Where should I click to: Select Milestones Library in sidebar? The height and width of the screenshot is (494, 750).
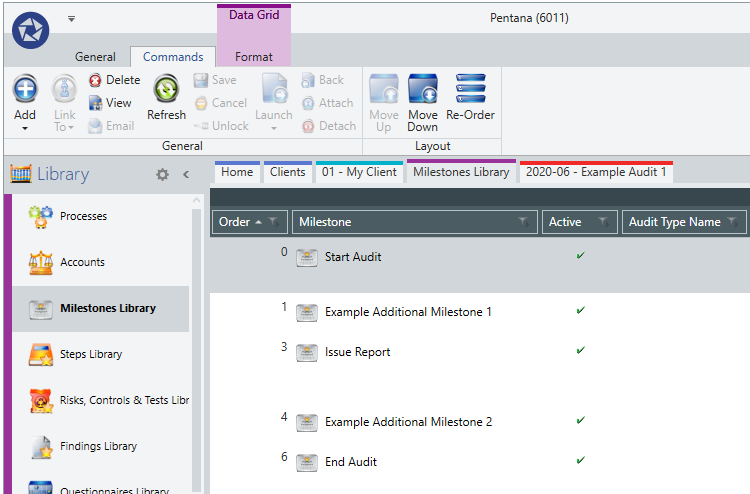point(100,308)
